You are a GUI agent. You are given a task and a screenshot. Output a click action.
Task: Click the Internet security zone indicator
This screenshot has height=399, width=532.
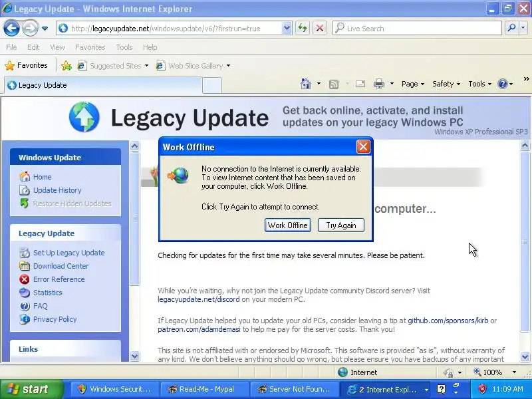click(357, 372)
